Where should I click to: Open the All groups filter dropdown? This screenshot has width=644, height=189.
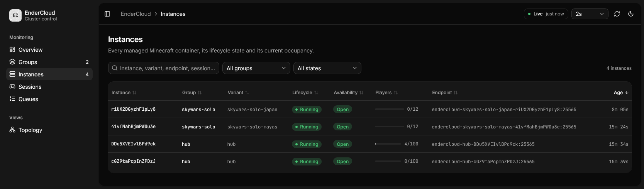pyautogui.click(x=256, y=68)
